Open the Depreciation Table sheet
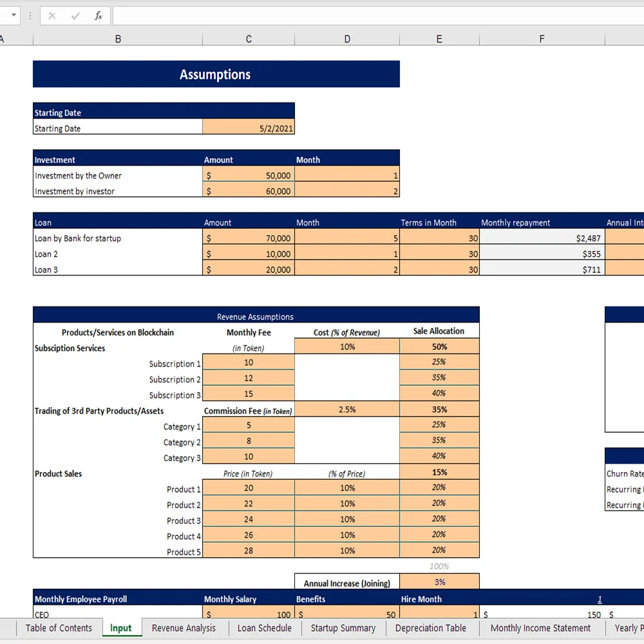Image resolution: width=644 pixels, height=644 pixels. (431, 628)
